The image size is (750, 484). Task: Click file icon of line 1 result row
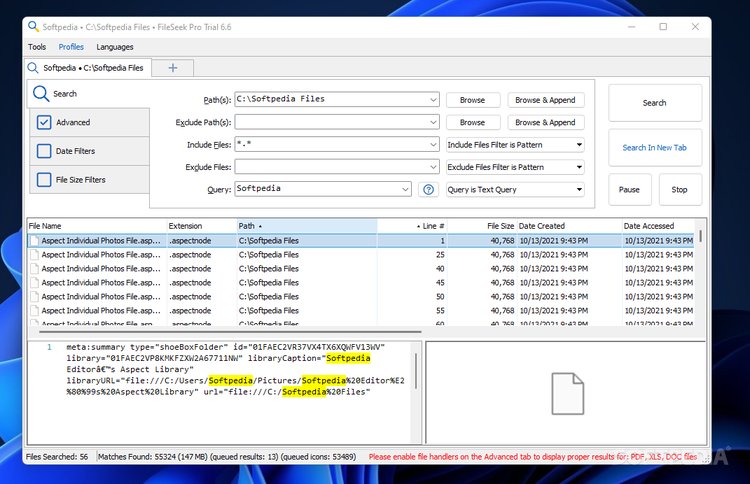[x=34, y=241]
